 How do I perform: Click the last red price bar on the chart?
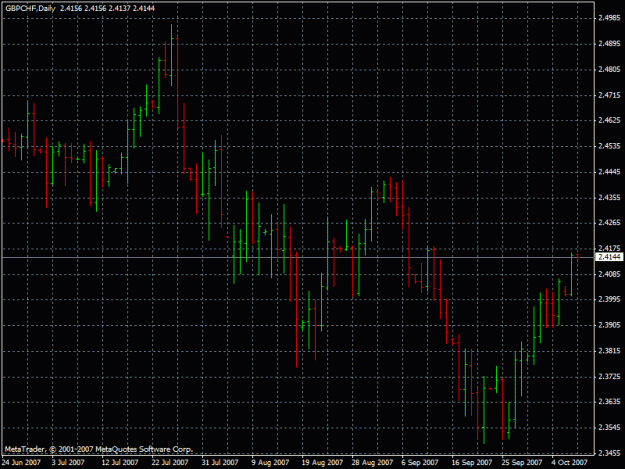[x=578, y=257]
